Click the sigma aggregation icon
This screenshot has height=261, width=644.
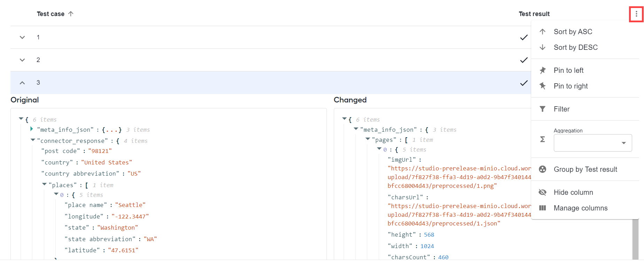click(x=542, y=139)
